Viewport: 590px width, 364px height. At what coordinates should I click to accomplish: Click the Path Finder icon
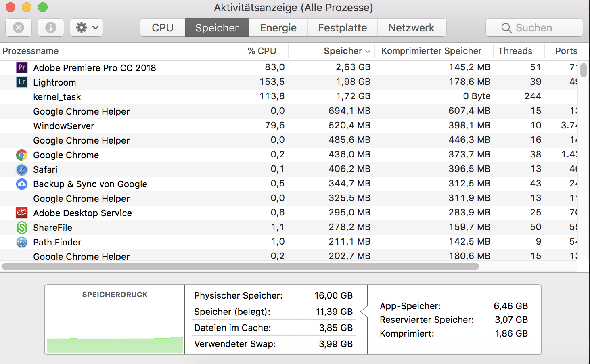(22, 242)
